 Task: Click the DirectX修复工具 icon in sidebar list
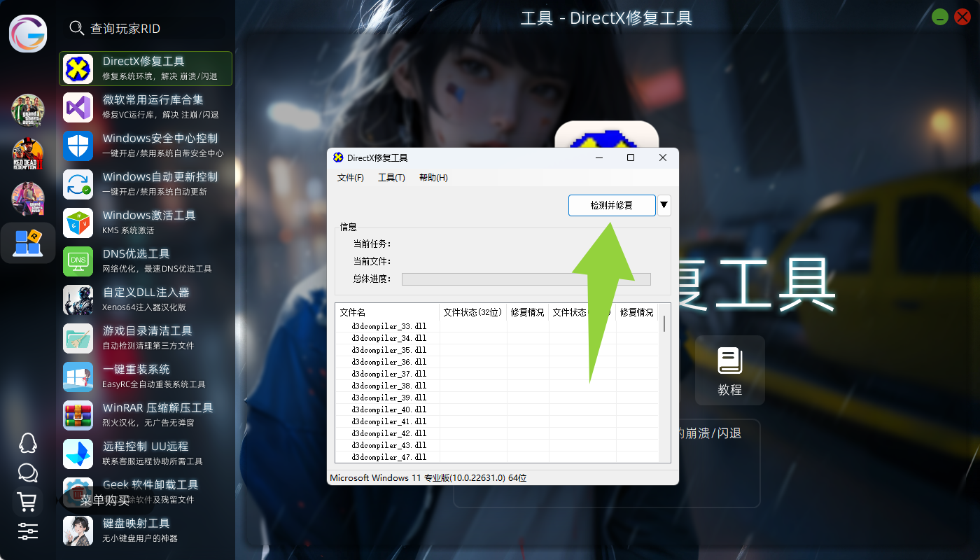[x=78, y=69]
